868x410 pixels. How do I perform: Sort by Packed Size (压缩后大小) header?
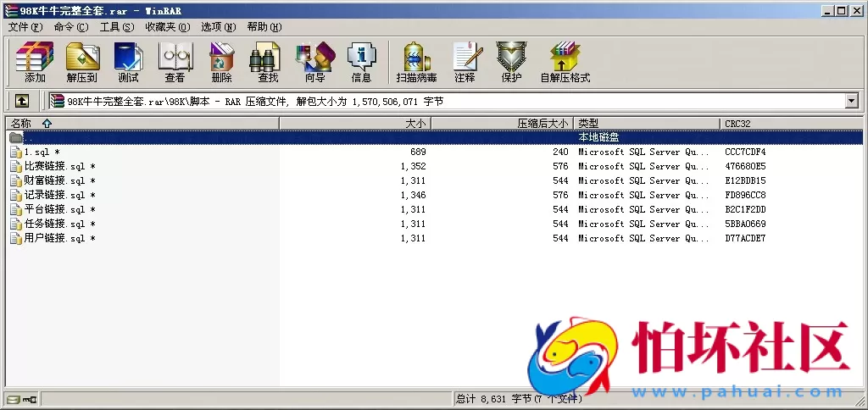(x=503, y=124)
